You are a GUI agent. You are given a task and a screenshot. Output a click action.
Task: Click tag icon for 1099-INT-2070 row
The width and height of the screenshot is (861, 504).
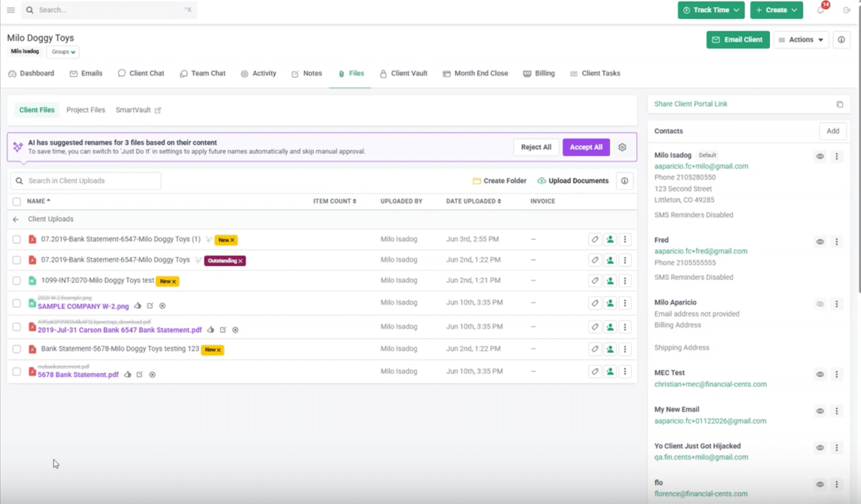(x=594, y=281)
